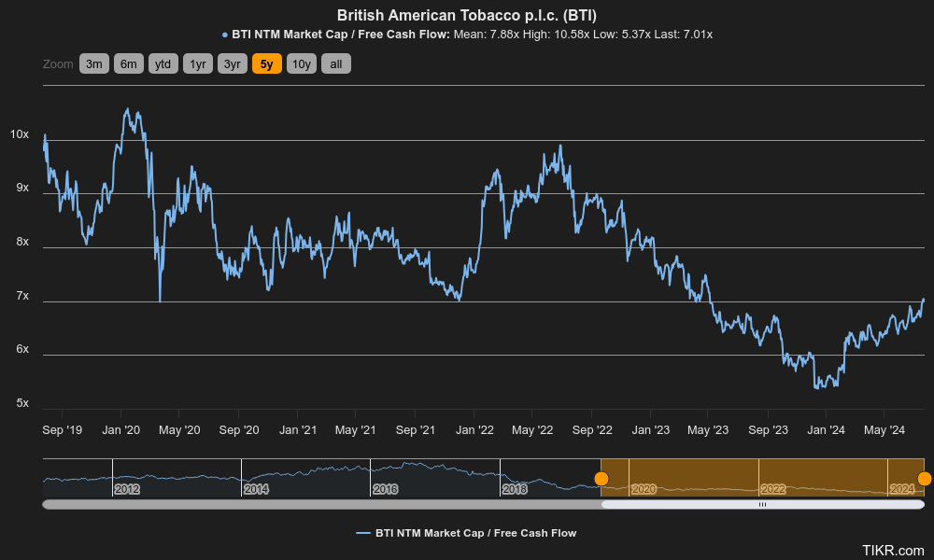
Task: Expand chart to 10y range
Action: [302, 63]
